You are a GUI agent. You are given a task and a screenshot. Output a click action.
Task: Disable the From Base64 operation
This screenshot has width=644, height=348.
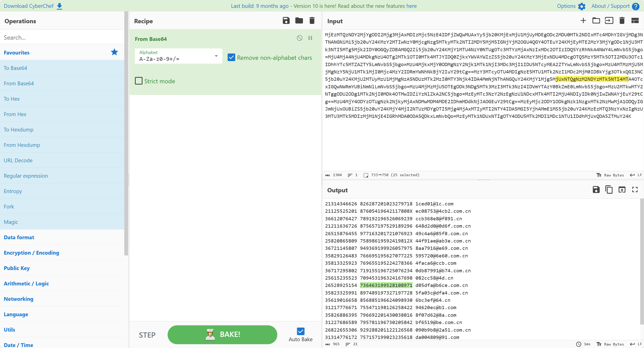coord(299,38)
